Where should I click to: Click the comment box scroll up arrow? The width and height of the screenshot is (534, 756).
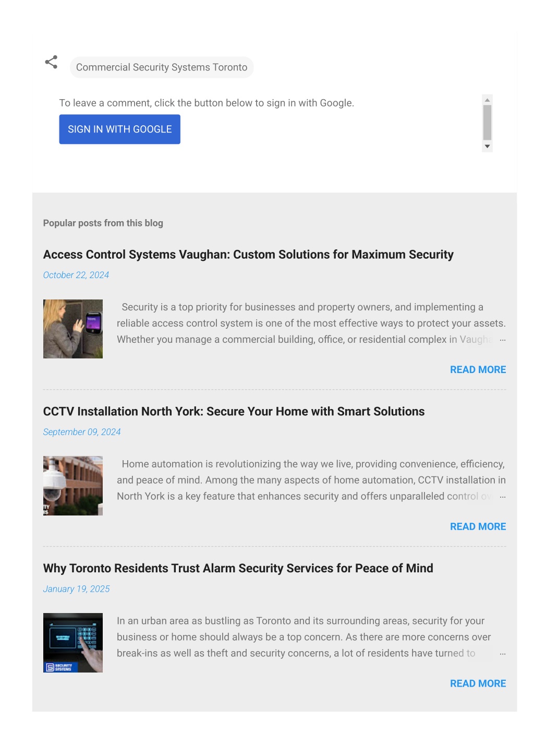[x=487, y=100]
